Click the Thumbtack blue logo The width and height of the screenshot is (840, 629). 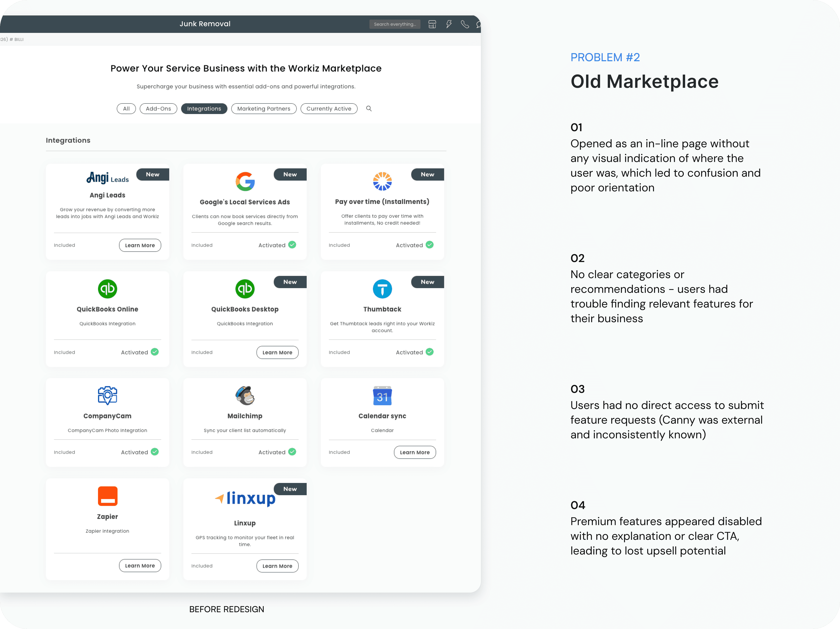tap(382, 289)
